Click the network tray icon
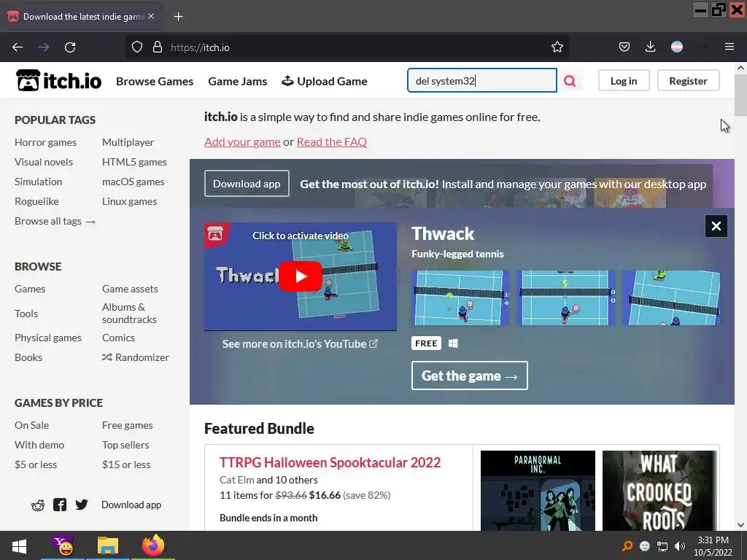 click(x=662, y=546)
